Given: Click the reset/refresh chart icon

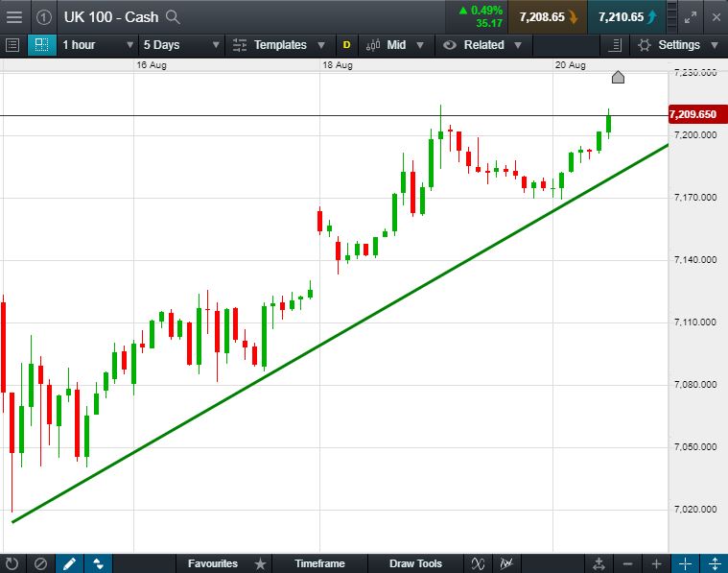Looking at the screenshot, I should [x=12, y=563].
